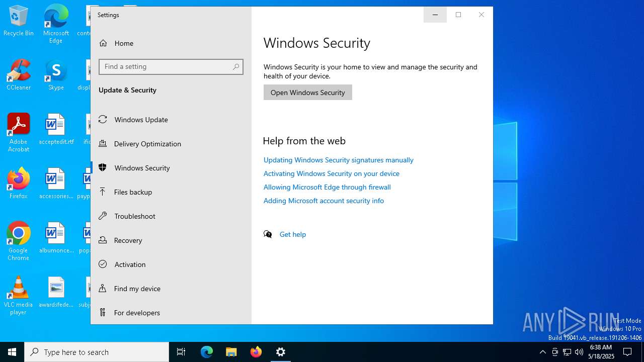This screenshot has width=644, height=362.
Task: Click the Recovery icon in sidebar
Action: 103,240
